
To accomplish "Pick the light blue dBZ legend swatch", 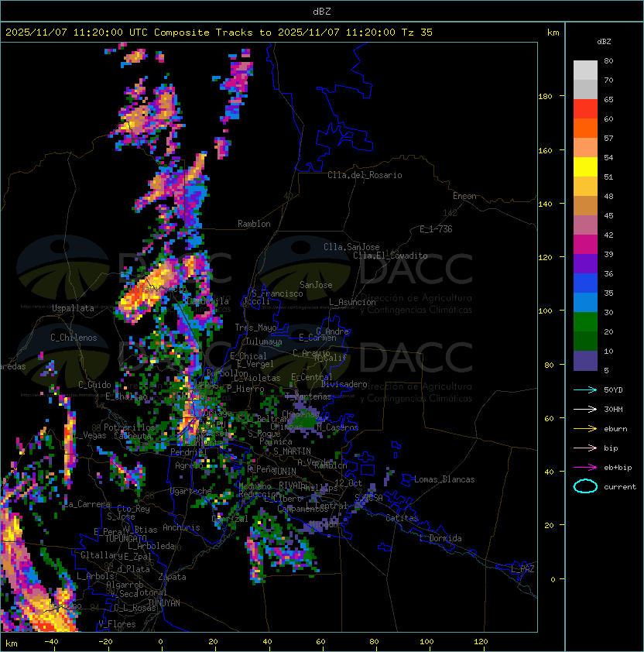I will tap(585, 303).
